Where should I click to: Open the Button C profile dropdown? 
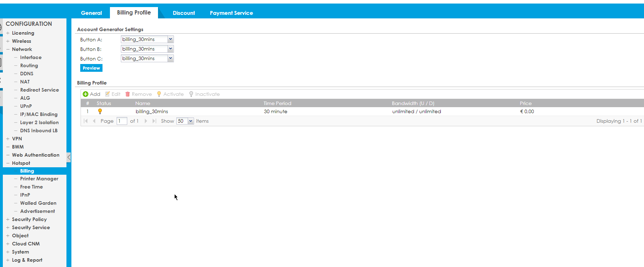[170, 58]
